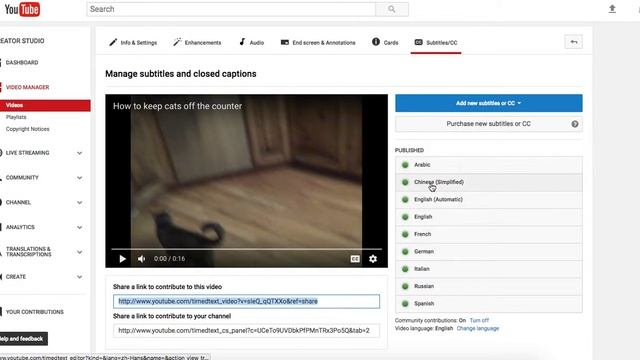Open Copyright Notices in sidebar

coord(27,129)
